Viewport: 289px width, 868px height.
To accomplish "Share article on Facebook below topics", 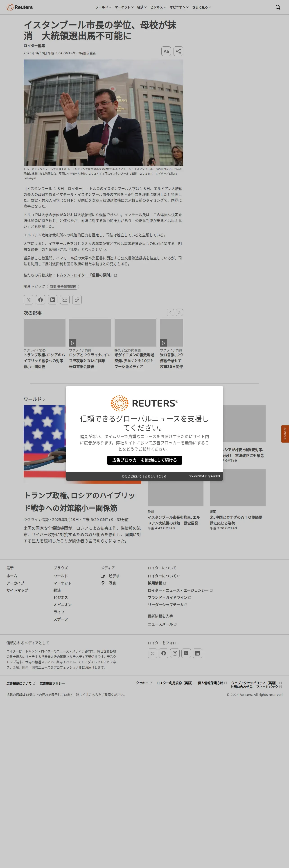I will (x=40, y=299).
